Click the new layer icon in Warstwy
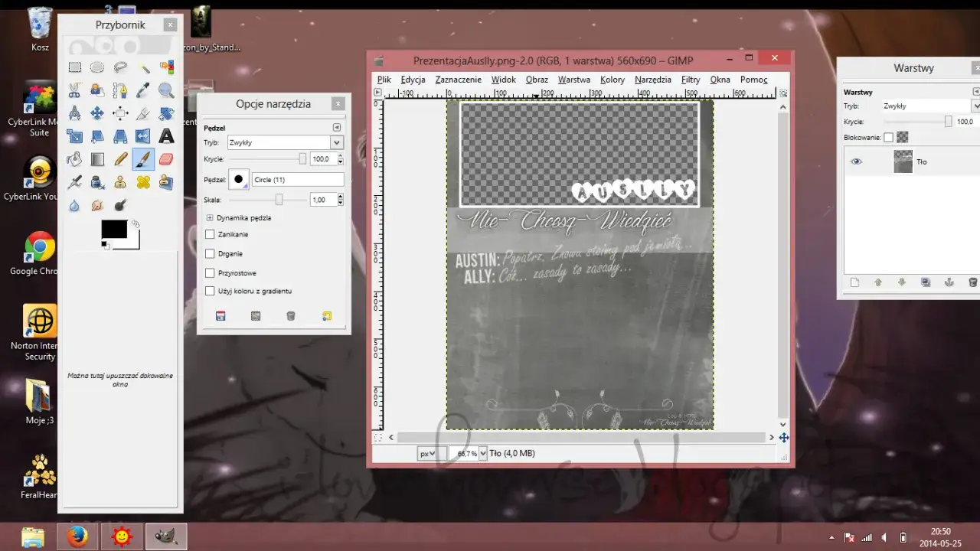 tap(855, 282)
